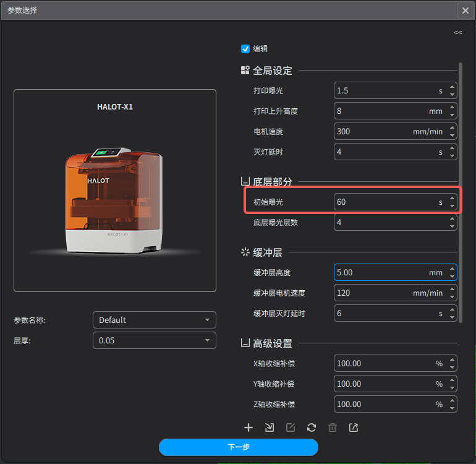Export parameter profile icon
The width and height of the screenshot is (476, 464).
[354, 427]
